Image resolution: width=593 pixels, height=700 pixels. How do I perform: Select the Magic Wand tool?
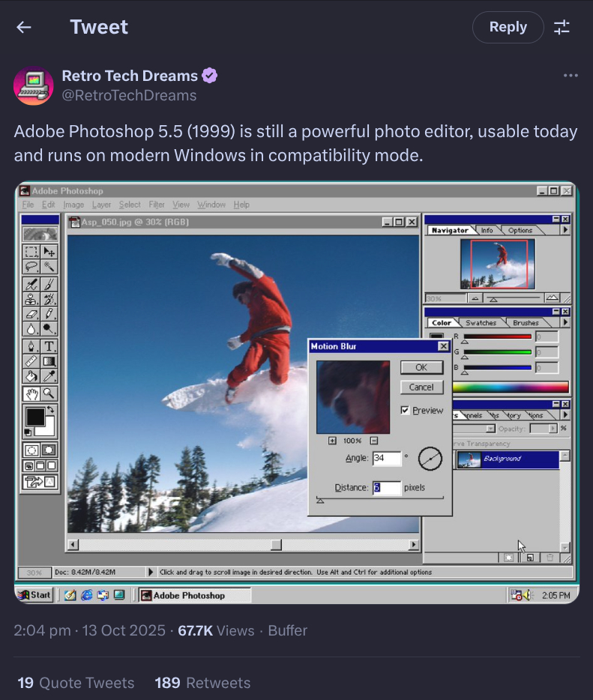pyautogui.click(x=49, y=267)
